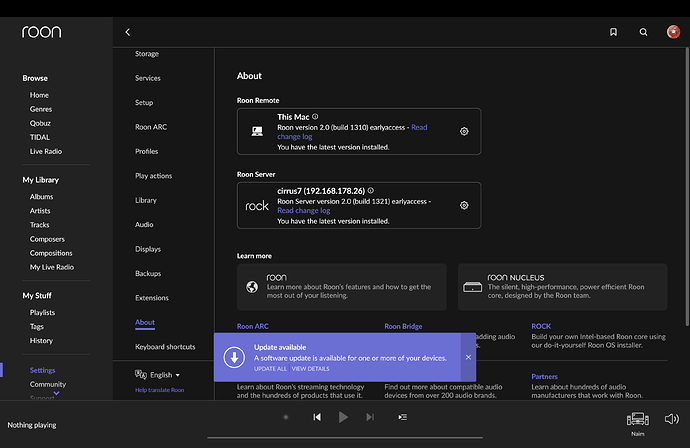The height and width of the screenshot is (448, 690).
Task: Open Community in sidebar
Action: point(48,384)
